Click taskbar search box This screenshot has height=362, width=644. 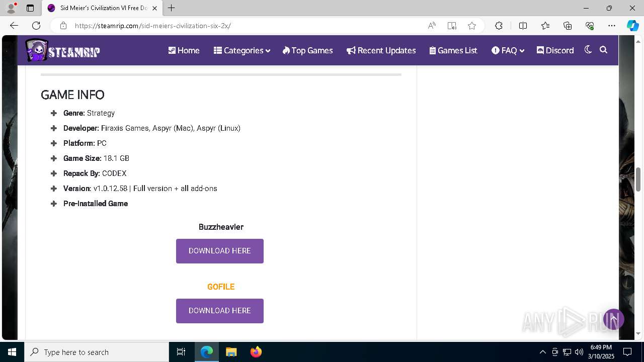tap(97, 352)
